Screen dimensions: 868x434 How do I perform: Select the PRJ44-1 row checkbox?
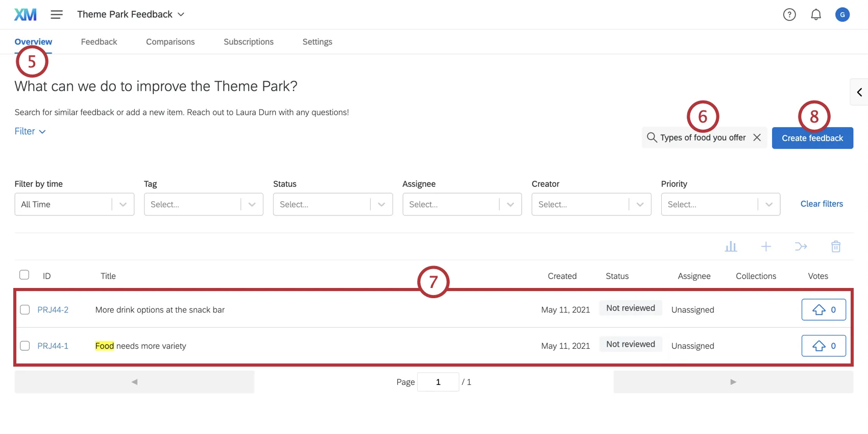pos(25,346)
